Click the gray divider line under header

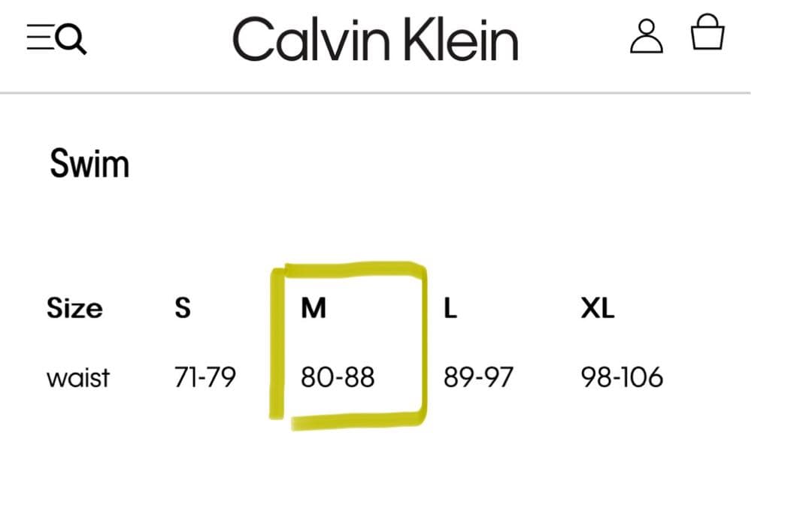click(374, 93)
